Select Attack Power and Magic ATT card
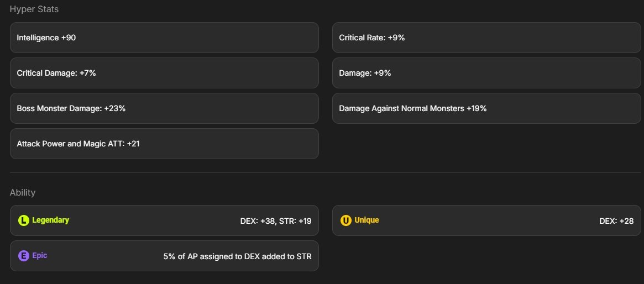Image resolution: width=644 pixels, height=284 pixels. click(164, 144)
